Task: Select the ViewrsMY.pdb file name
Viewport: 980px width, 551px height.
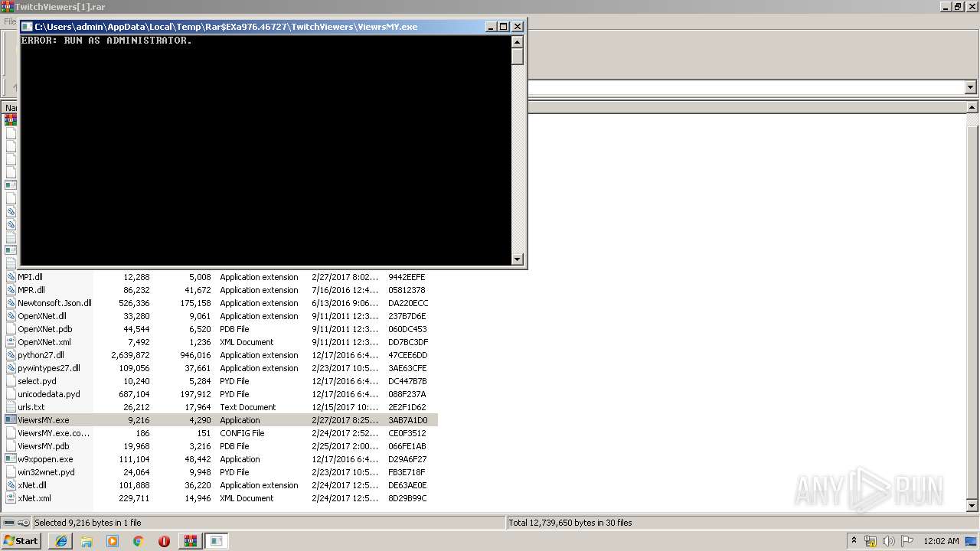Action: click(44, 446)
